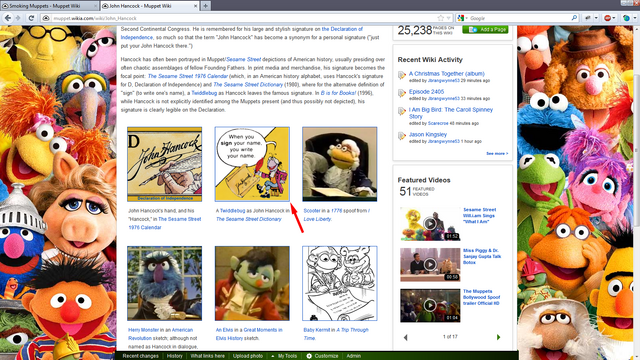Open The Sesame Street Dictionary link in paragraph
This screenshot has height=360, width=640.
(248, 84)
